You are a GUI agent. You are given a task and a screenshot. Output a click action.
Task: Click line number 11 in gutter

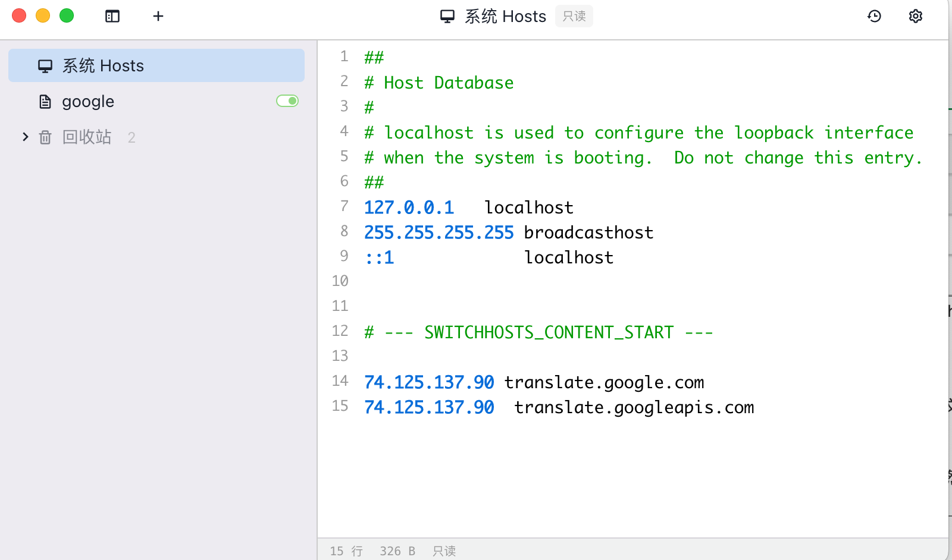[x=340, y=306]
